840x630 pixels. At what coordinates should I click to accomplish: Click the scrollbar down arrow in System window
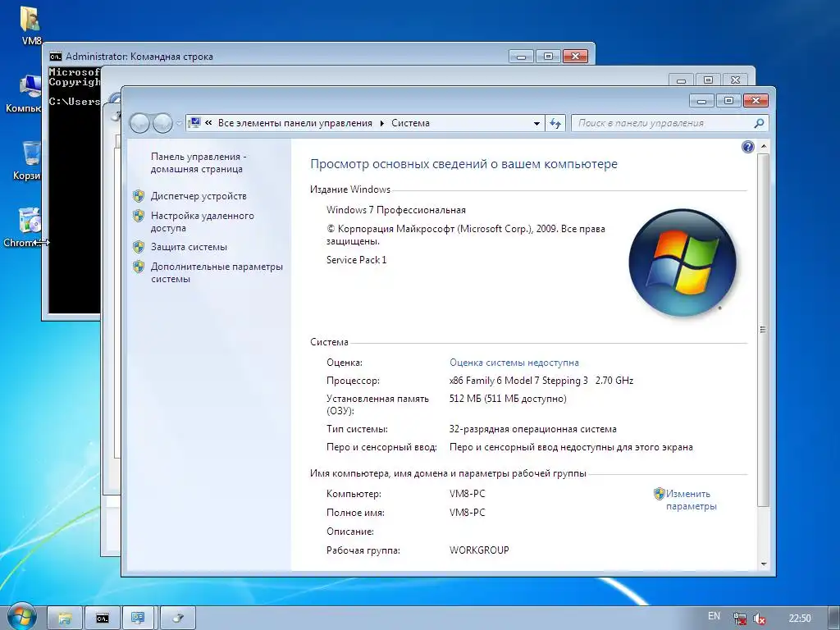(x=764, y=564)
